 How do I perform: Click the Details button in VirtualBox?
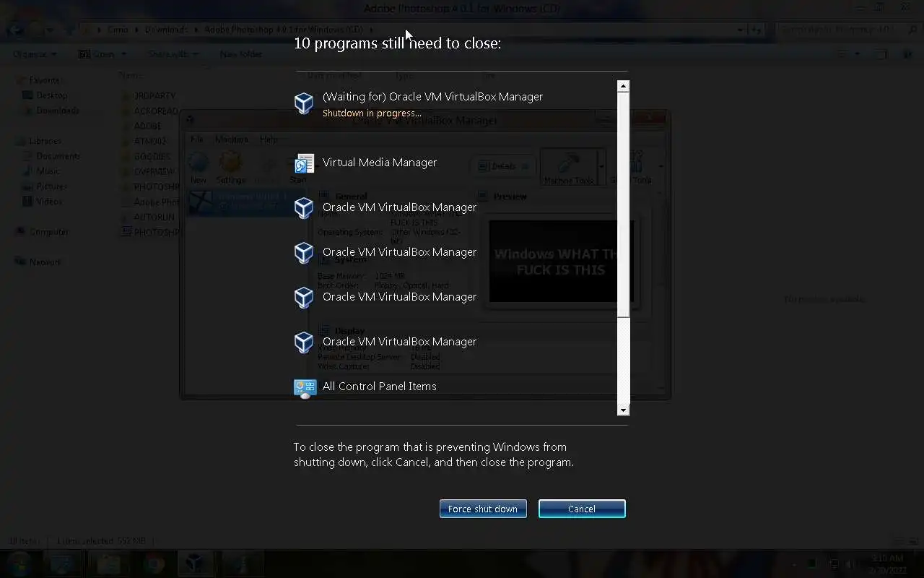click(x=502, y=166)
